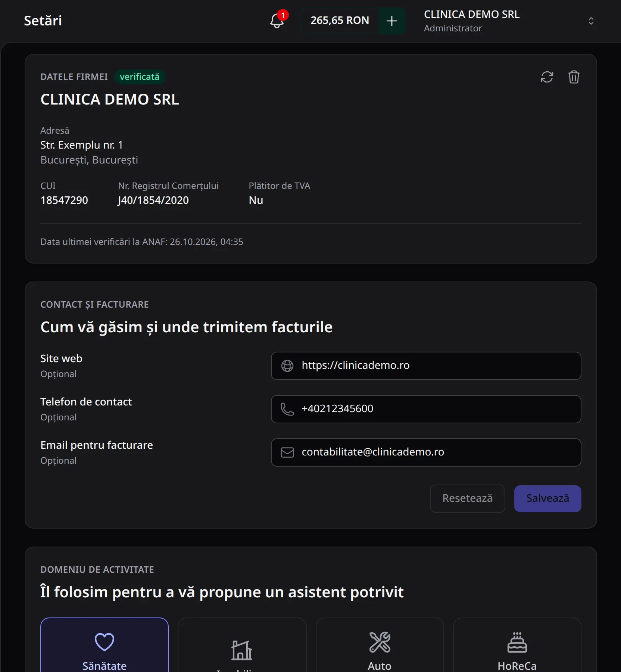Click the Resetează button
621x672 pixels.
click(468, 499)
